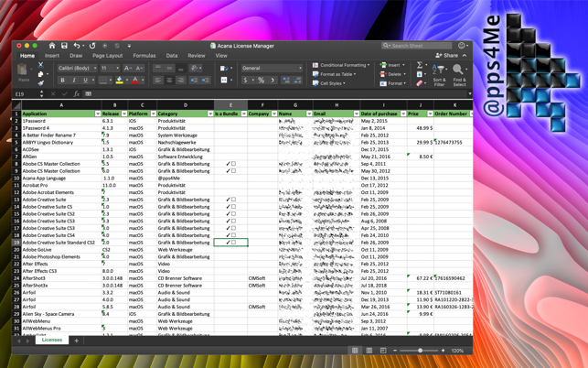The height and width of the screenshot is (368, 588).
Task: Open the Platform column filter dropdown
Action: tap(154, 114)
